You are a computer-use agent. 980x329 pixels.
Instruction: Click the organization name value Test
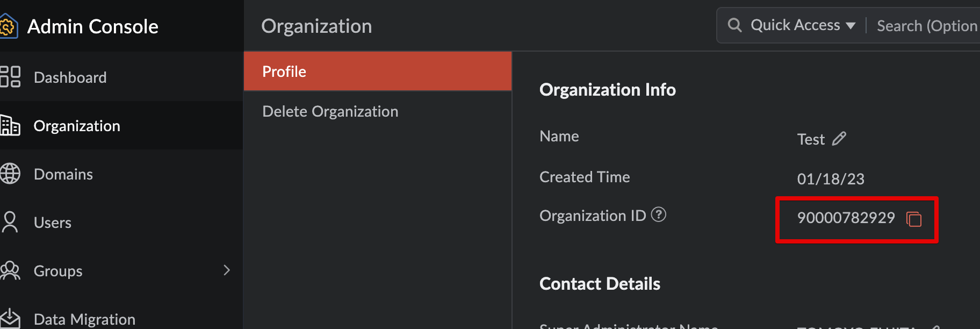click(x=810, y=139)
